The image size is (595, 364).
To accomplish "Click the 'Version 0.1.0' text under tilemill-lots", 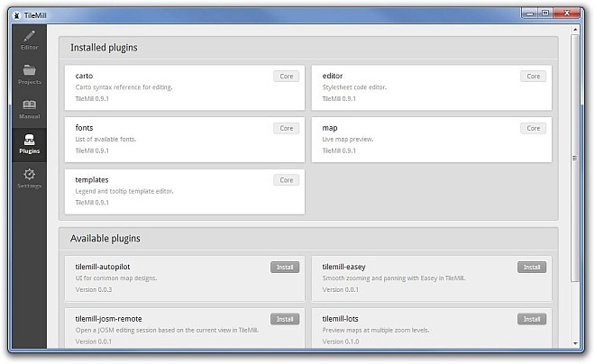I will [x=341, y=341].
